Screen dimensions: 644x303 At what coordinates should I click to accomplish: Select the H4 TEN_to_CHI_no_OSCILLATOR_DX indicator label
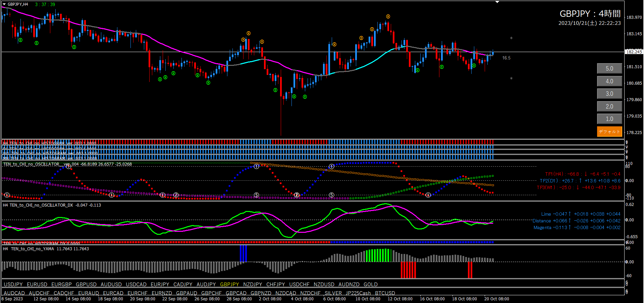point(52,205)
